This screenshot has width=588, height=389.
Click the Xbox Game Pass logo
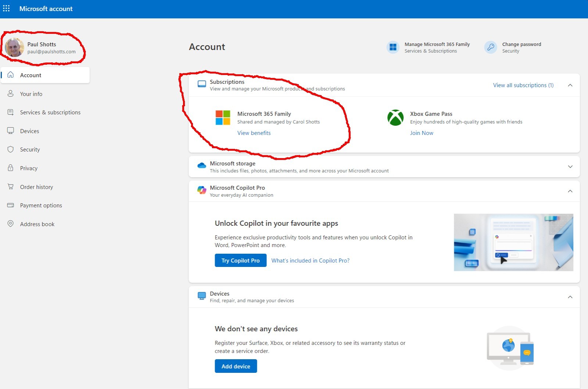(x=395, y=118)
